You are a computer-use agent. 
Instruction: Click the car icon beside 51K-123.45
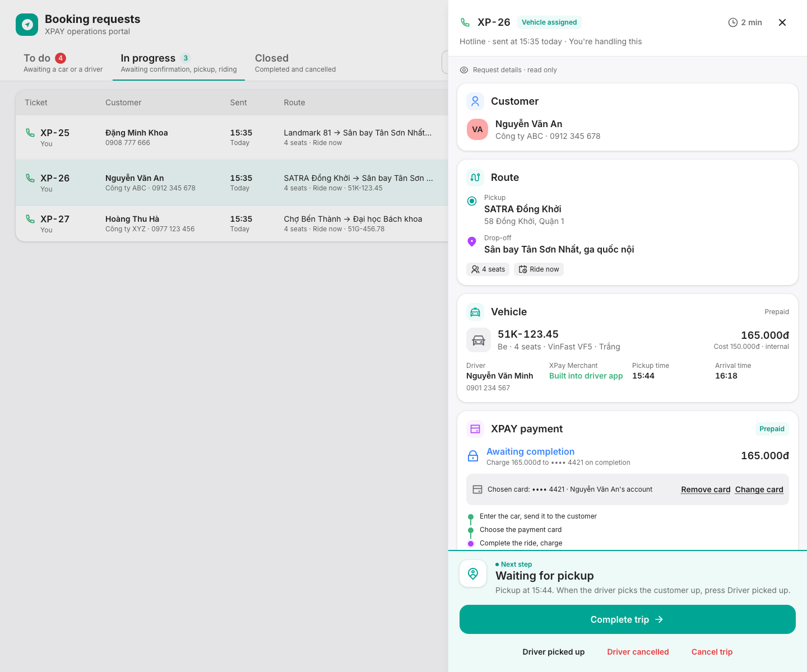479,340
